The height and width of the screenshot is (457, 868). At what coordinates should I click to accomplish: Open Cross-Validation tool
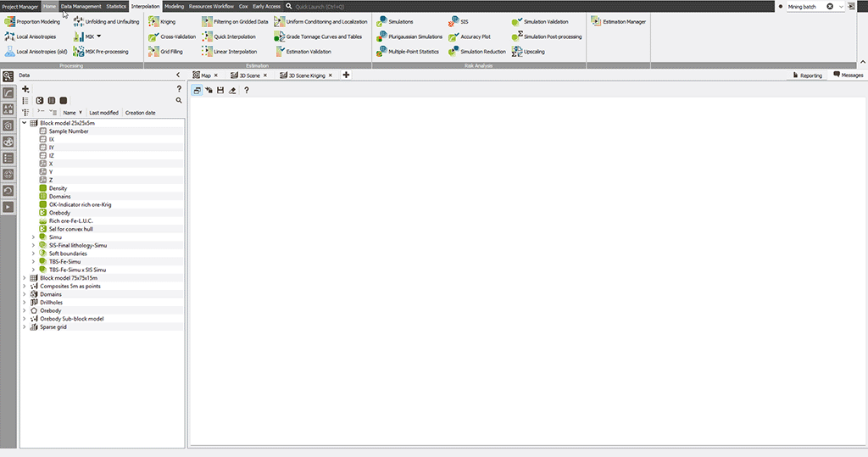(172, 36)
